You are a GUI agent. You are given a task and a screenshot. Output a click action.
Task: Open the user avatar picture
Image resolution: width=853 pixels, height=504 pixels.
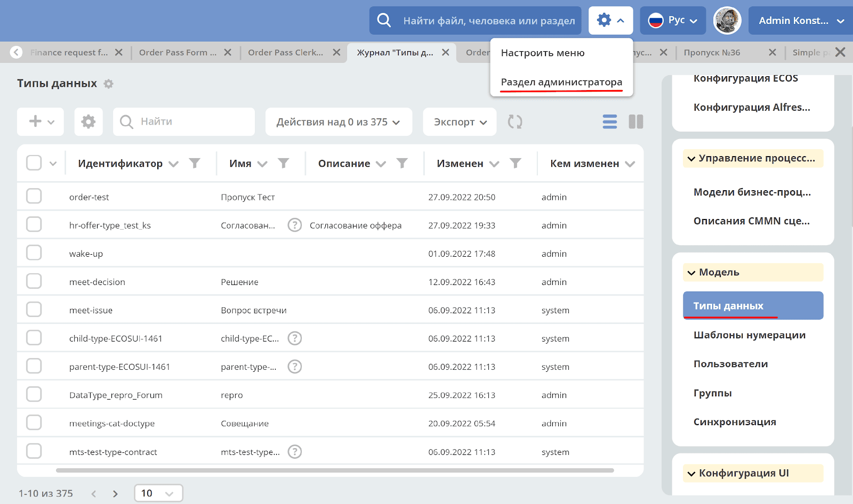coord(727,21)
